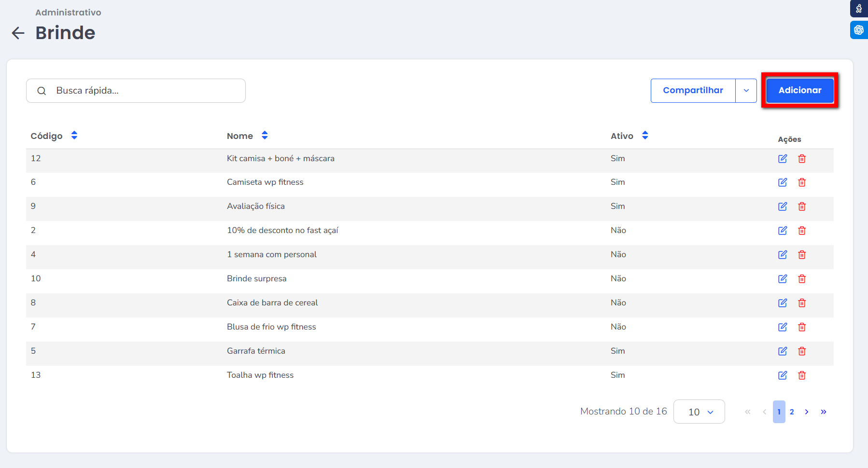This screenshot has width=868, height=468.
Task: Go to page 2 of results
Action: 792,412
